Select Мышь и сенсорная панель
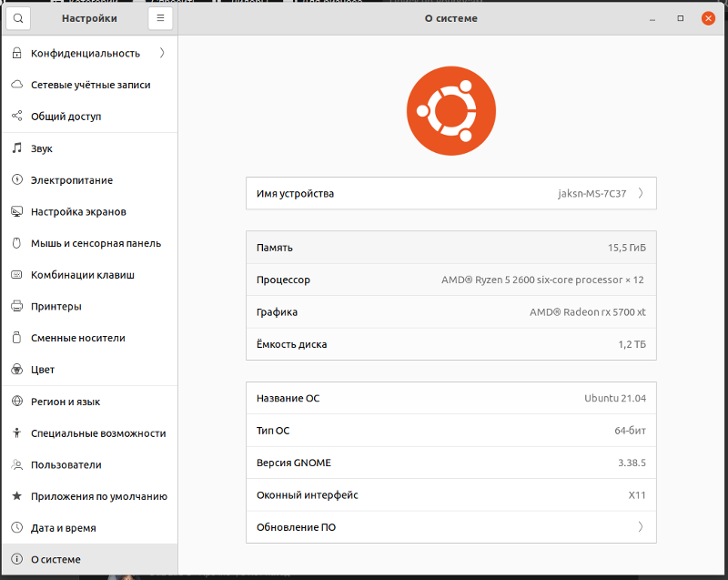 [x=89, y=243]
